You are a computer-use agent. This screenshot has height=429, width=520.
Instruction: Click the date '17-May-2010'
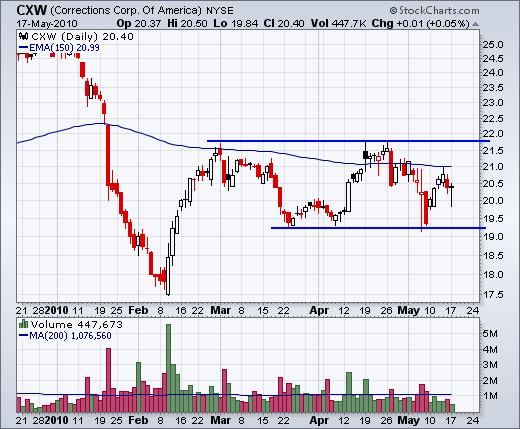(47, 24)
